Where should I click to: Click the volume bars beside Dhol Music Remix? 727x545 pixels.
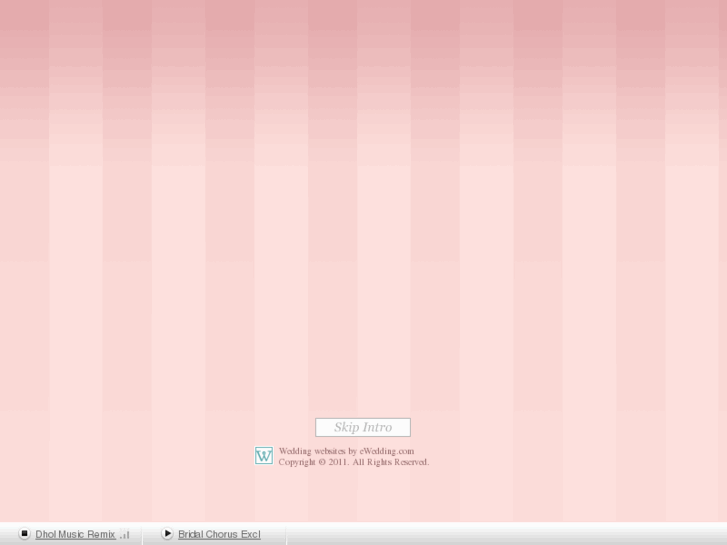pos(124,534)
